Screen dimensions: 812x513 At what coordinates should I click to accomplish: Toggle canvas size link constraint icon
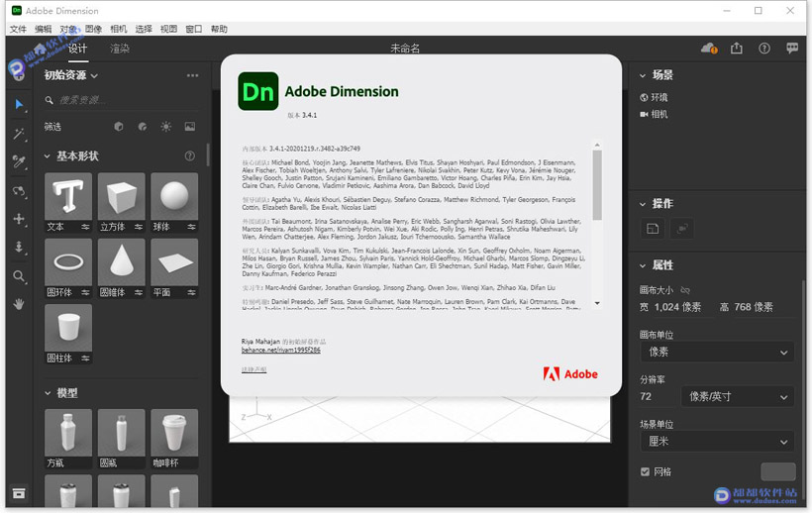(x=685, y=290)
